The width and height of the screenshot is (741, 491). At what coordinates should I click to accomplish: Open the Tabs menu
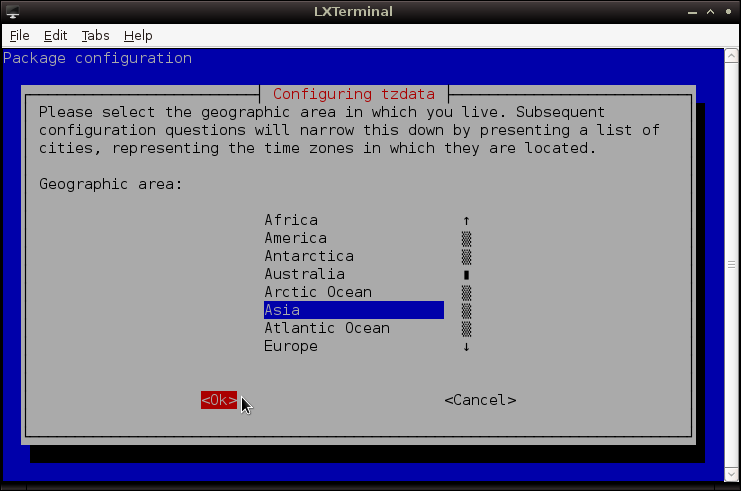[95, 35]
